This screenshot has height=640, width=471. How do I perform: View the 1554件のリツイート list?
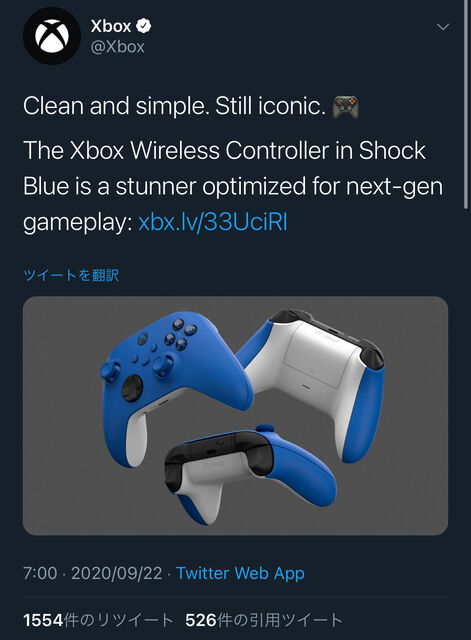tap(98, 620)
